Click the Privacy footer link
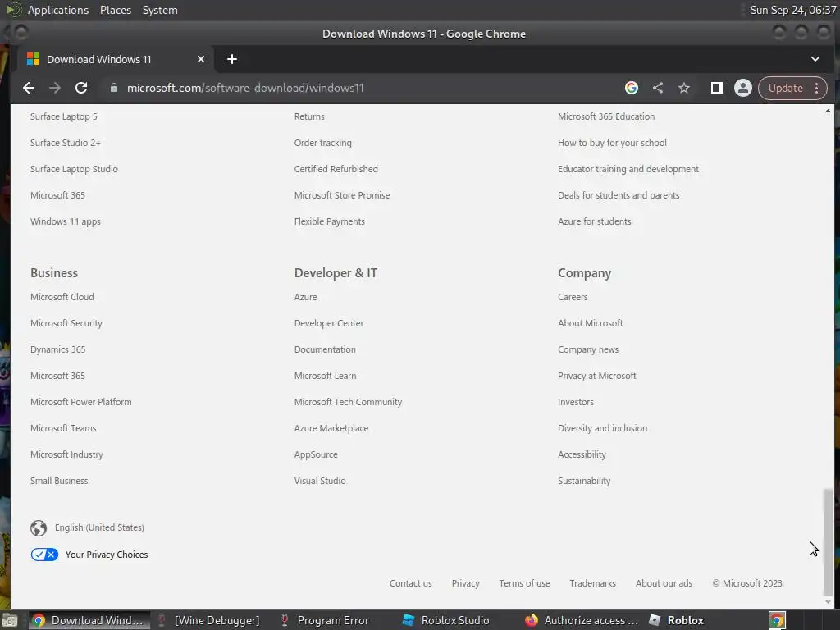 click(x=465, y=583)
